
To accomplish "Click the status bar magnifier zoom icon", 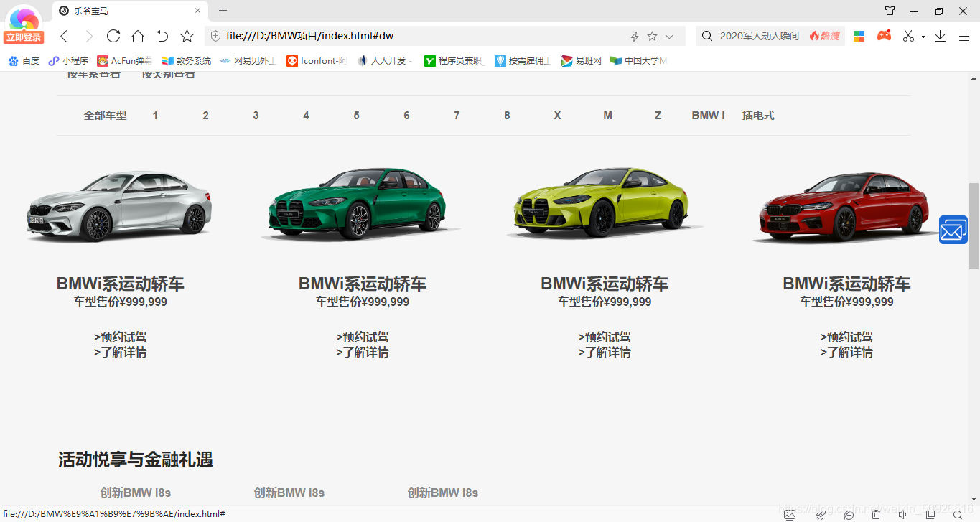I will 957,514.
